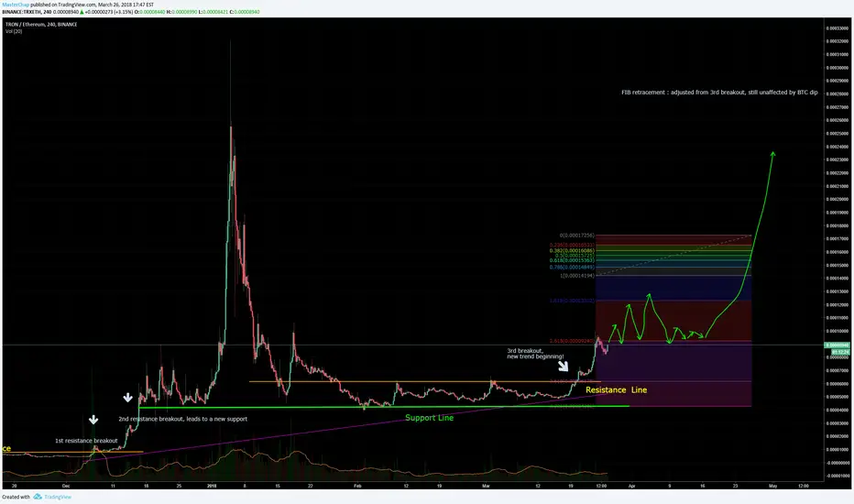
Task: Click the green up-triangle price change icon
Action: coord(82,11)
